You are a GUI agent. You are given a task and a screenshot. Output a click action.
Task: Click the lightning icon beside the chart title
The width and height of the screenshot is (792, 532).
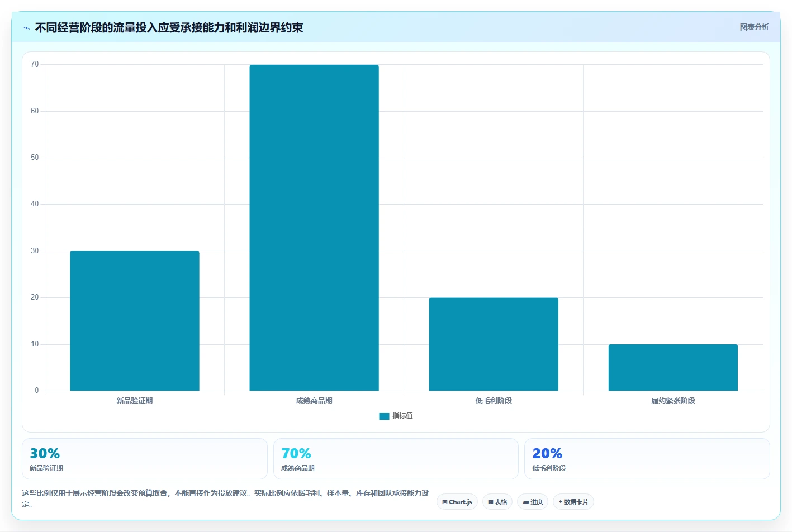coord(26,28)
